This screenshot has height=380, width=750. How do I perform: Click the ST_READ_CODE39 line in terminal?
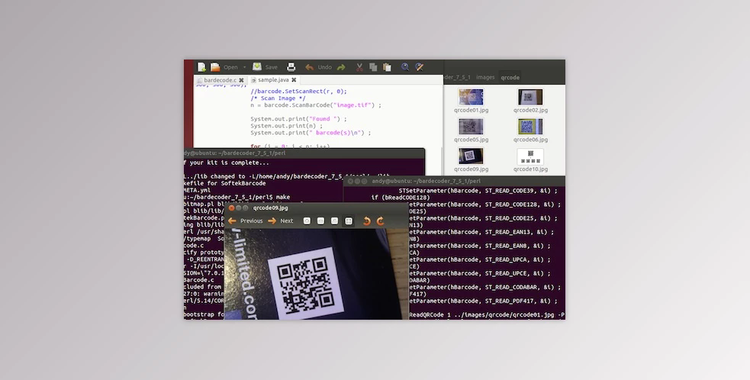(478, 190)
